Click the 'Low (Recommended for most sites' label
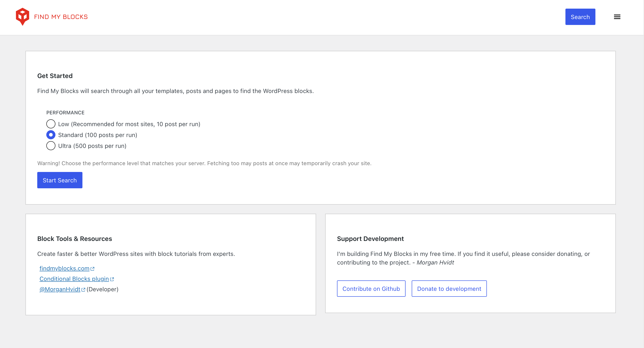Image resolution: width=644 pixels, height=348 pixels. tap(129, 124)
